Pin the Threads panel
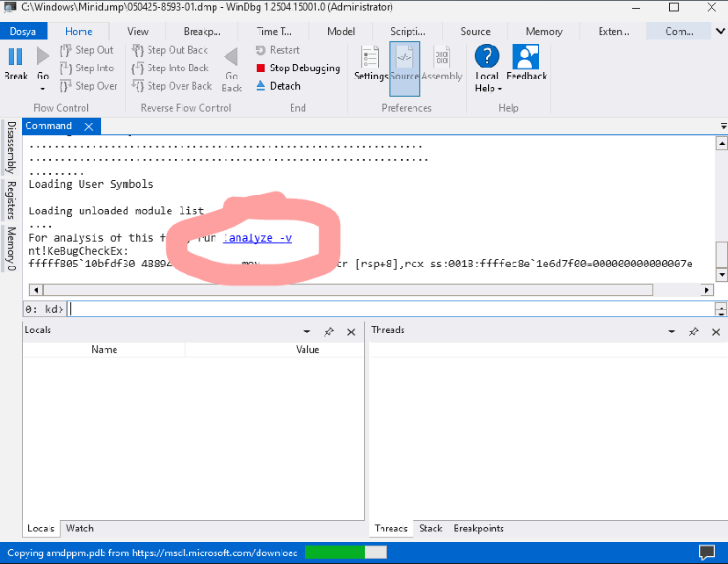The width and height of the screenshot is (728, 564). pos(694,331)
